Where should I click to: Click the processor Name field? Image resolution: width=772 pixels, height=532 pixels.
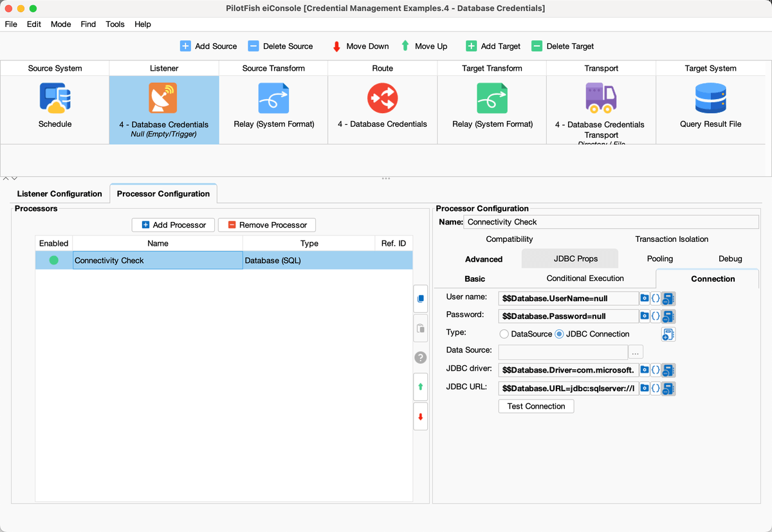[x=612, y=222]
